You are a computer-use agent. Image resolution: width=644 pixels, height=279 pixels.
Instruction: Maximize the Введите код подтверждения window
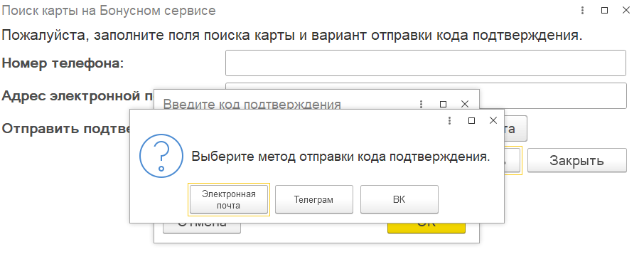click(443, 105)
